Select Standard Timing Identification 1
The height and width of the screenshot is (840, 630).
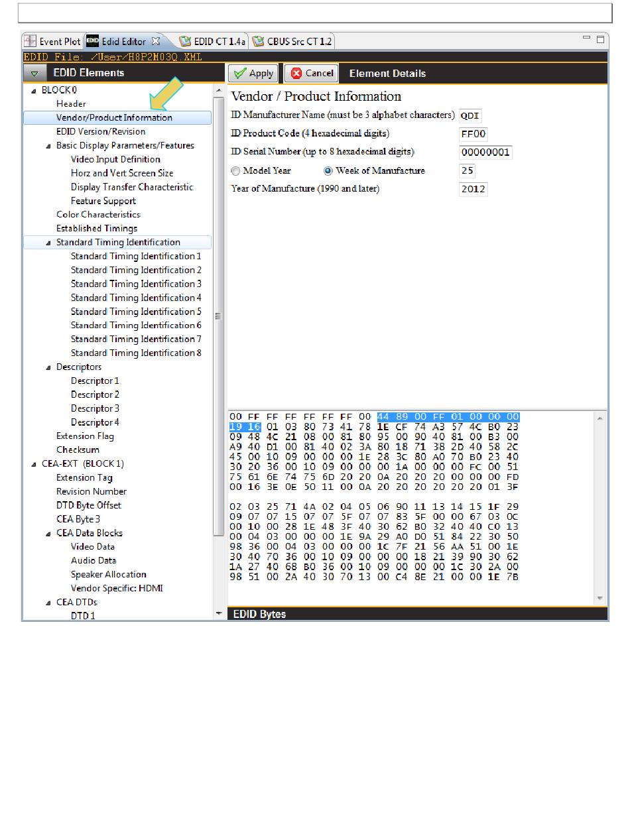click(x=136, y=256)
